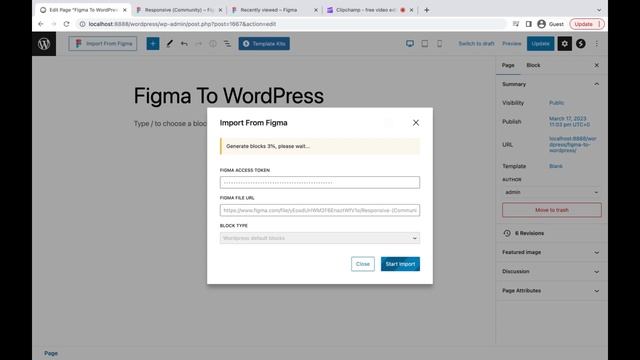Toggle the settings gear sidebar
This screenshot has height=360, width=640.
click(564, 44)
